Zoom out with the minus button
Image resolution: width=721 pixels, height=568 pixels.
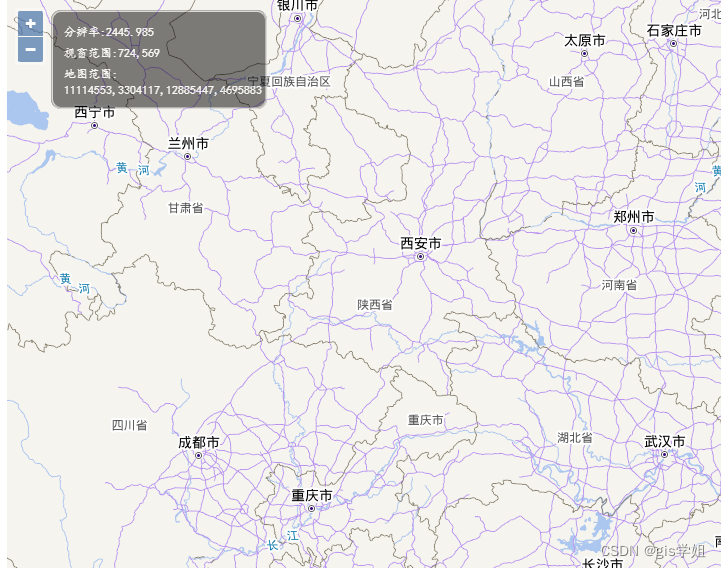click(30, 50)
